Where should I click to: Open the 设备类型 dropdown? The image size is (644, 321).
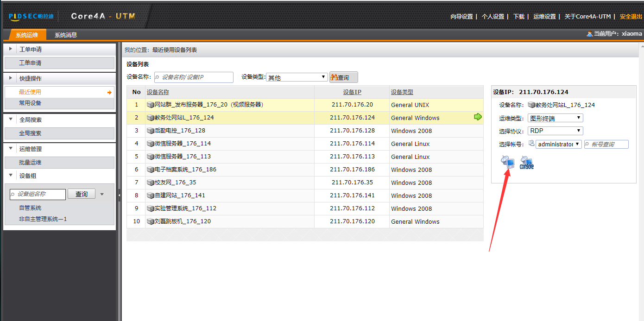coord(297,77)
